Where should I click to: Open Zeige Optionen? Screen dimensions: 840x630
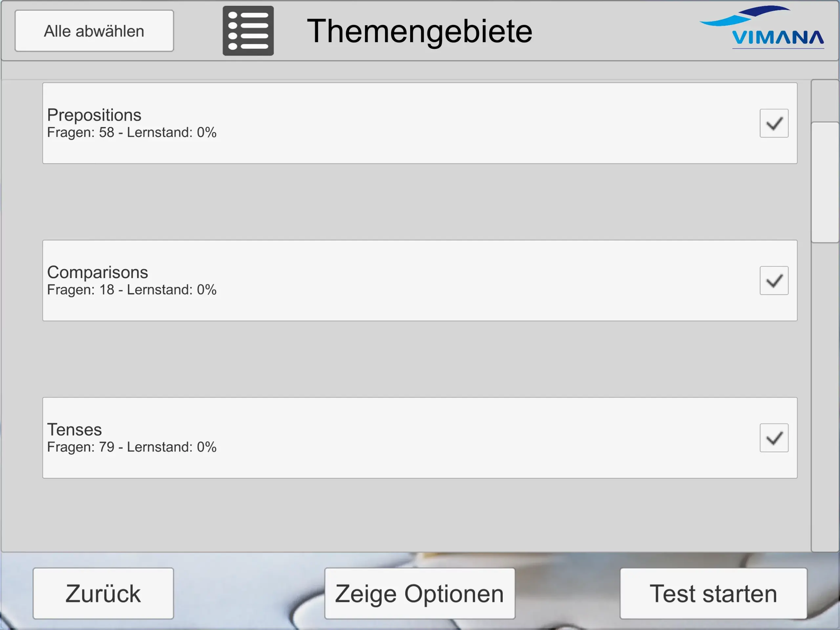point(420,593)
